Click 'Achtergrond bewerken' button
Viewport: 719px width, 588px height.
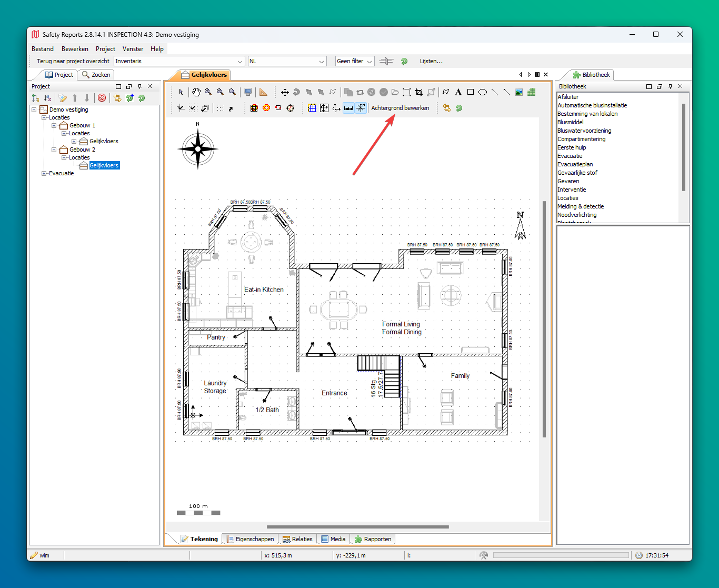(x=400, y=108)
